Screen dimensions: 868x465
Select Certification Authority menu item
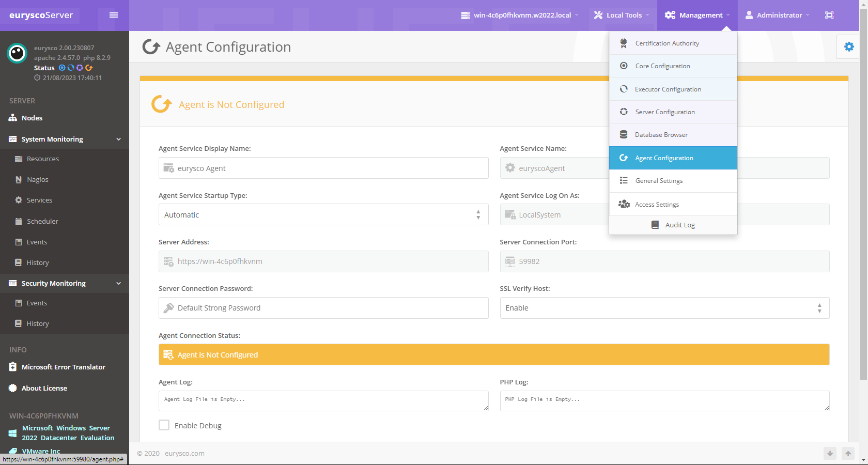tap(673, 43)
